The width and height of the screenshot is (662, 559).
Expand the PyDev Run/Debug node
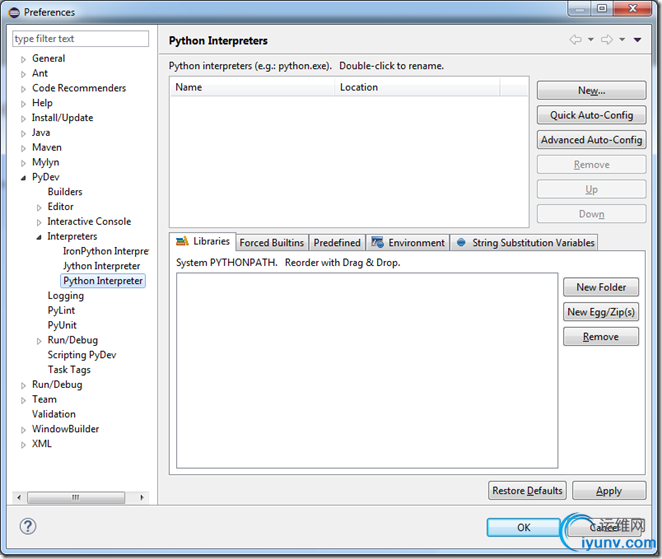point(39,341)
